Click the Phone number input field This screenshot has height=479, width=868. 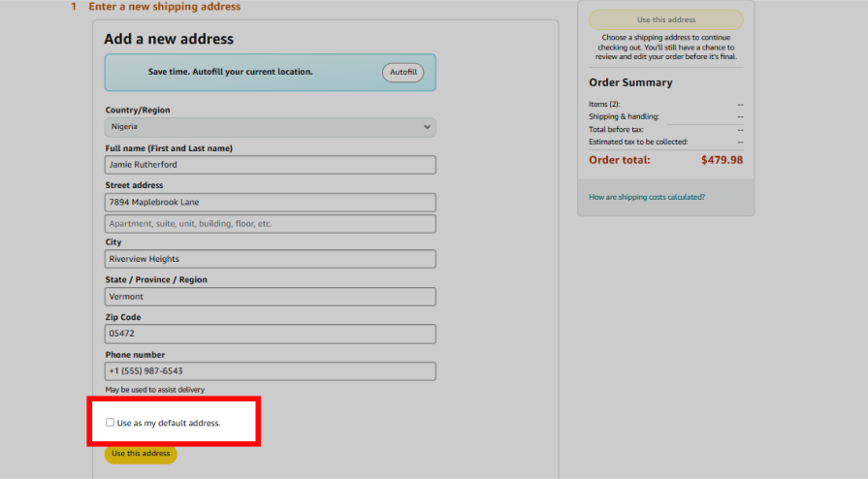click(270, 371)
